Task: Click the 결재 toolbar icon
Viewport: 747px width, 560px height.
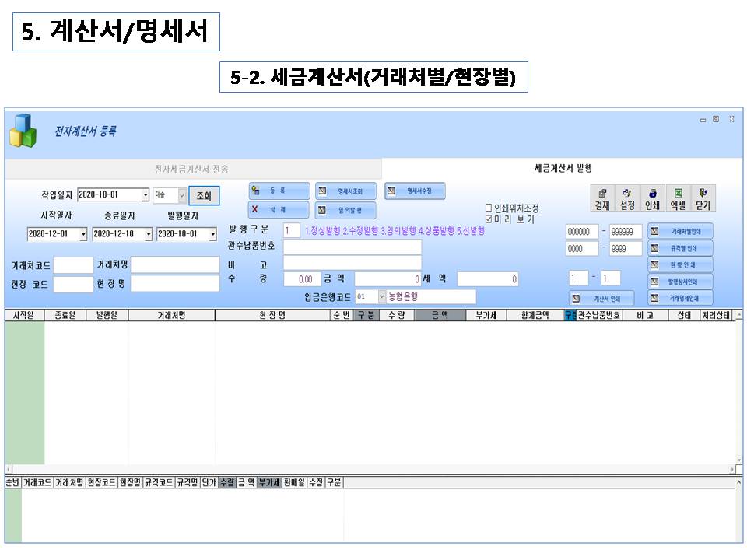Action: pos(602,198)
